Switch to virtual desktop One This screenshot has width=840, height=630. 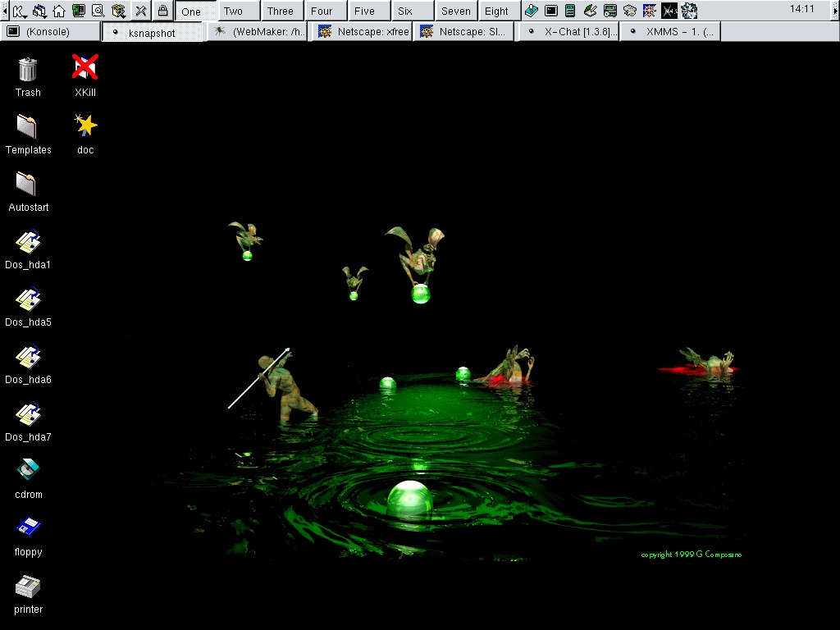[x=195, y=11]
